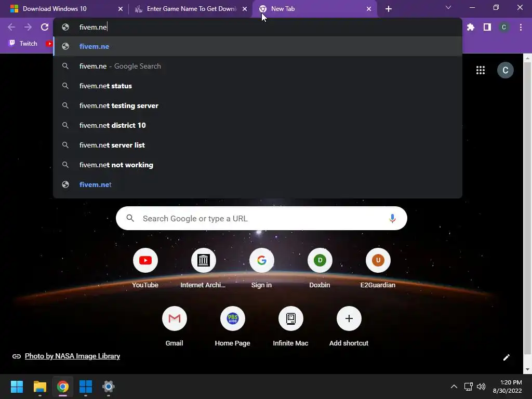Open the PBS Kids Home Page shortcut
Image resolution: width=532 pixels, height=399 pixels.
232,326
